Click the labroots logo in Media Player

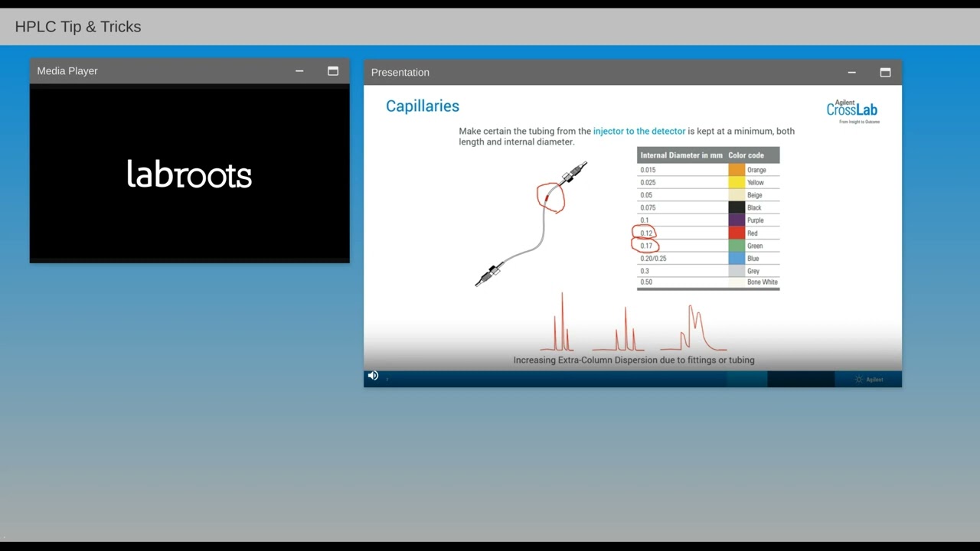(189, 174)
